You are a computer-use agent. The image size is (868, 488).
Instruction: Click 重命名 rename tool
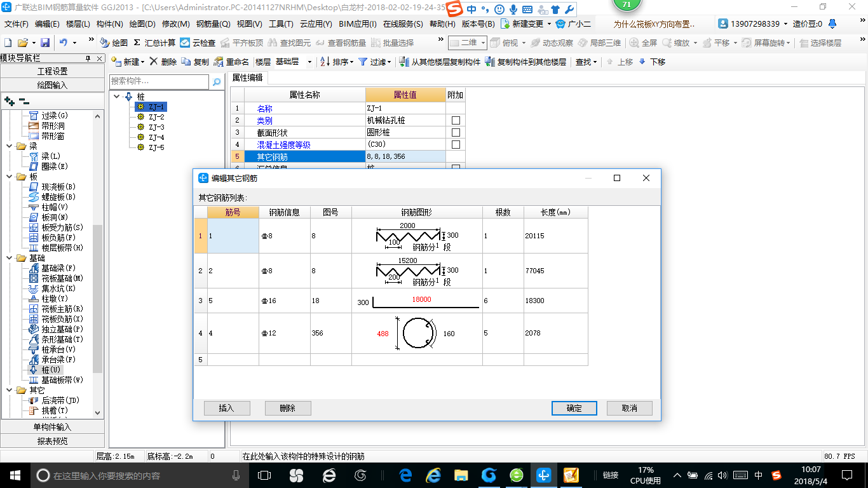click(x=232, y=62)
